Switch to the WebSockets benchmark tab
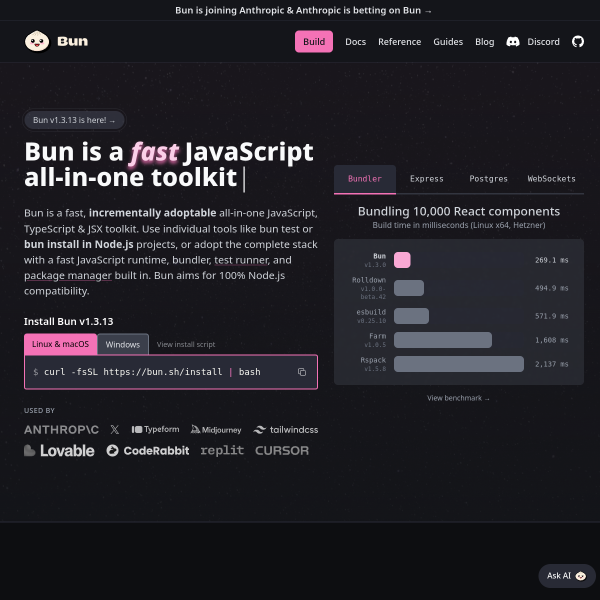 (x=551, y=179)
